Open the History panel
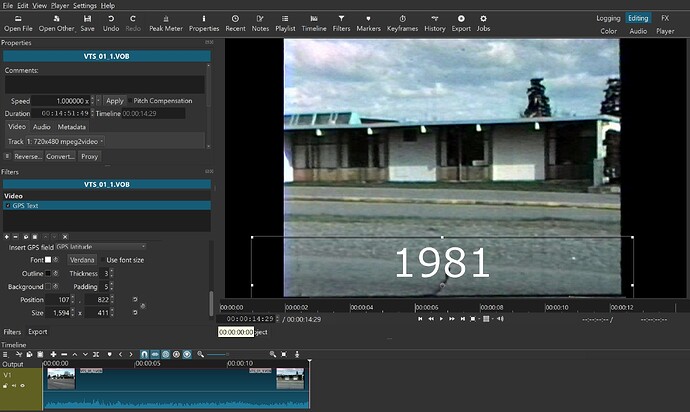The image size is (690, 412). [435, 23]
